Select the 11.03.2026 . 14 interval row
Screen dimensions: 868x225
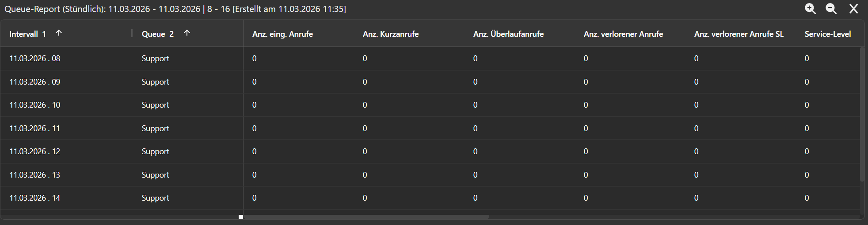35,198
